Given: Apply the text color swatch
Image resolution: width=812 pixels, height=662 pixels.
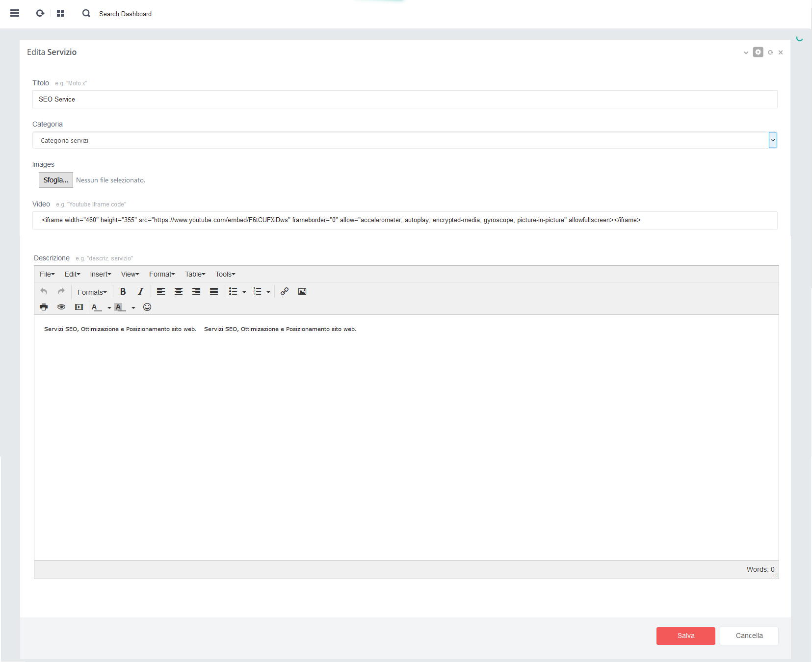Looking at the screenshot, I should (x=96, y=307).
